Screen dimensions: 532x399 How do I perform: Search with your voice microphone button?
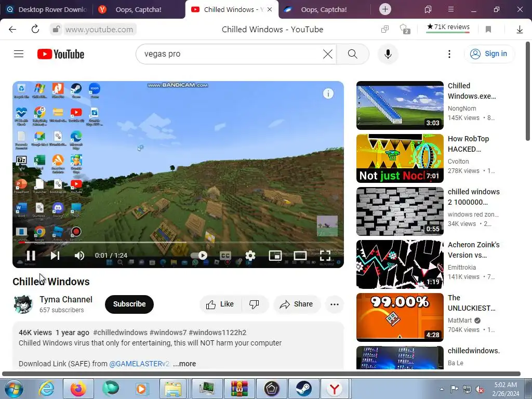tap(388, 54)
